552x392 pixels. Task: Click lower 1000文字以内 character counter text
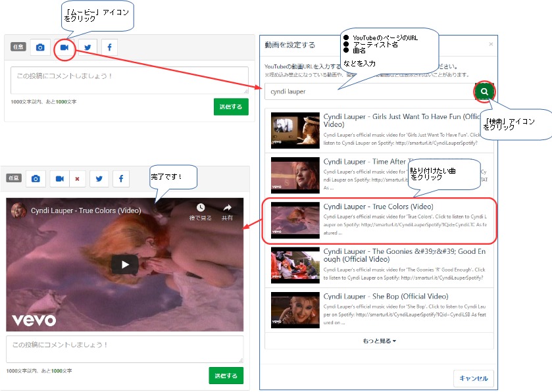[x=39, y=371]
